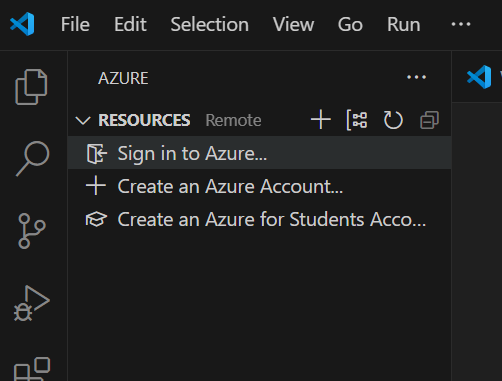Open the Azure panel more actions menu
Viewport: 502px width, 381px height.
point(416,77)
